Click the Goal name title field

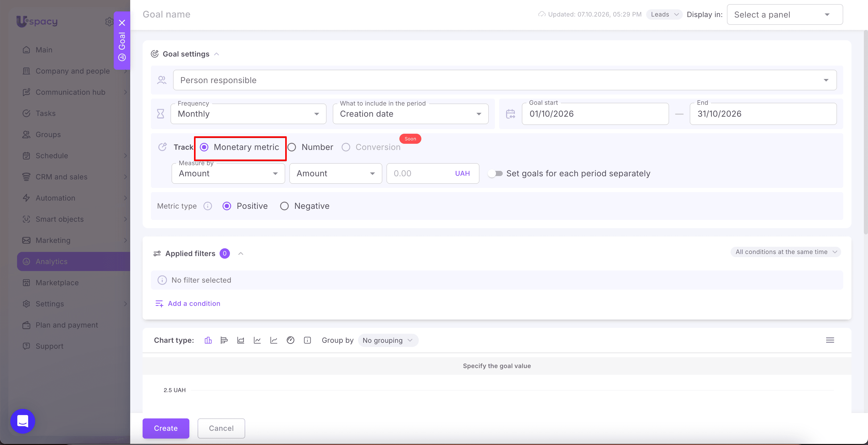[166, 14]
